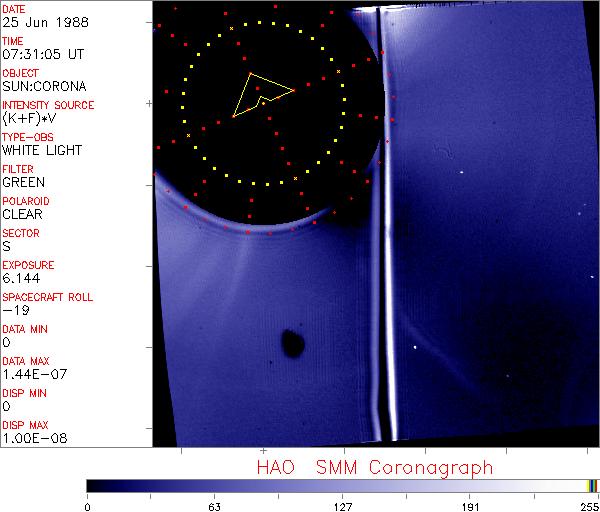
Task: Click the INTENSITY SOURCE label
Action: tap(48, 105)
